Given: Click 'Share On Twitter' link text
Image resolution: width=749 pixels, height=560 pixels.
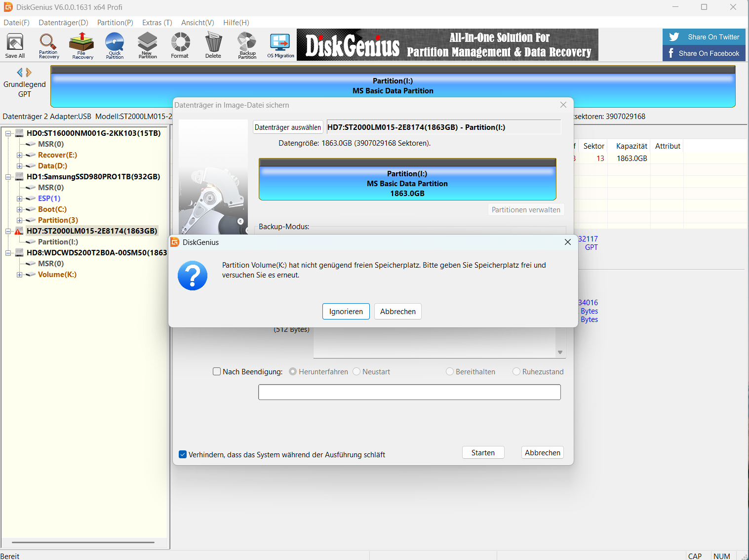Looking at the screenshot, I should [x=713, y=37].
